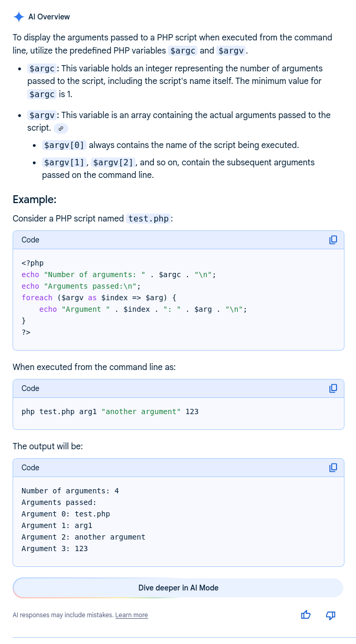This screenshot has height=644, width=356.
Task: Give the AI response a thumbs down
Action: [x=331, y=615]
